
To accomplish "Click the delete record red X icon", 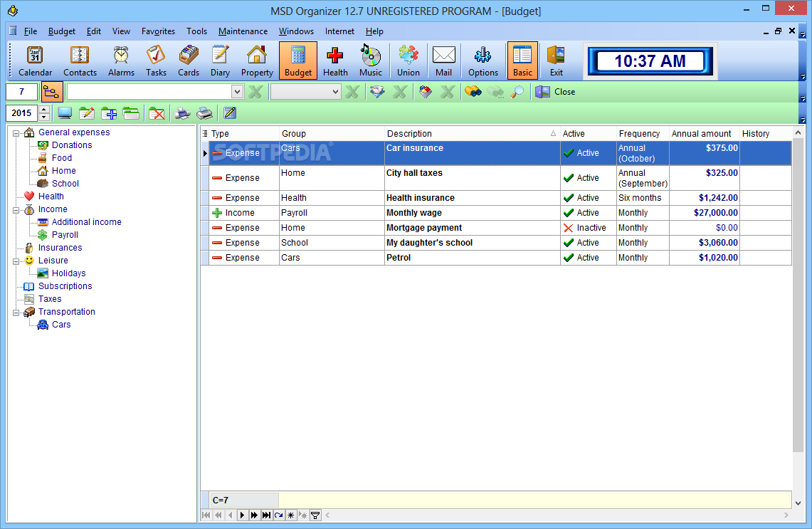I will click(157, 113).
